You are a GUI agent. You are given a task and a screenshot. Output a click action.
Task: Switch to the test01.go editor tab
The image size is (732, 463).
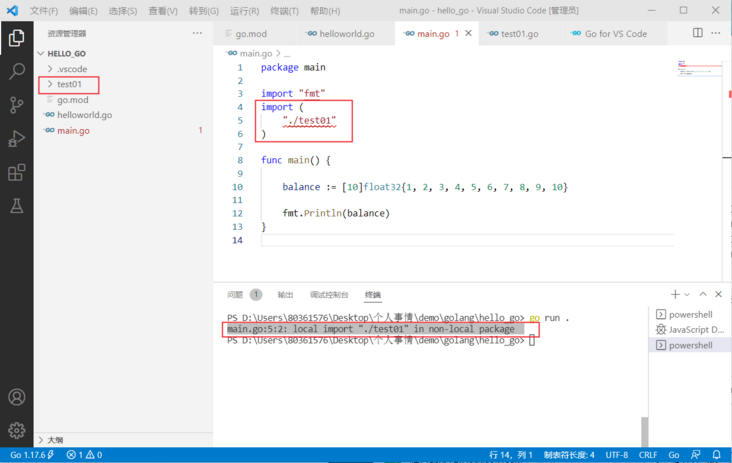coord(519,34)
